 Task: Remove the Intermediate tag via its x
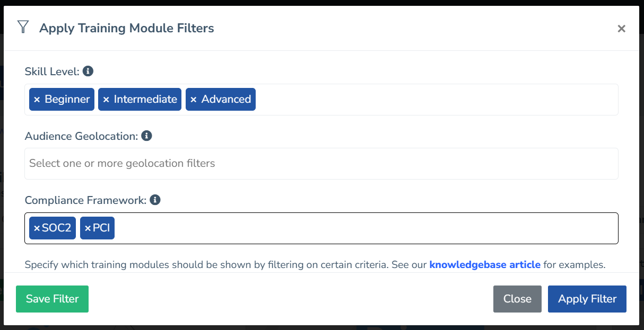(x=106, y=100)
